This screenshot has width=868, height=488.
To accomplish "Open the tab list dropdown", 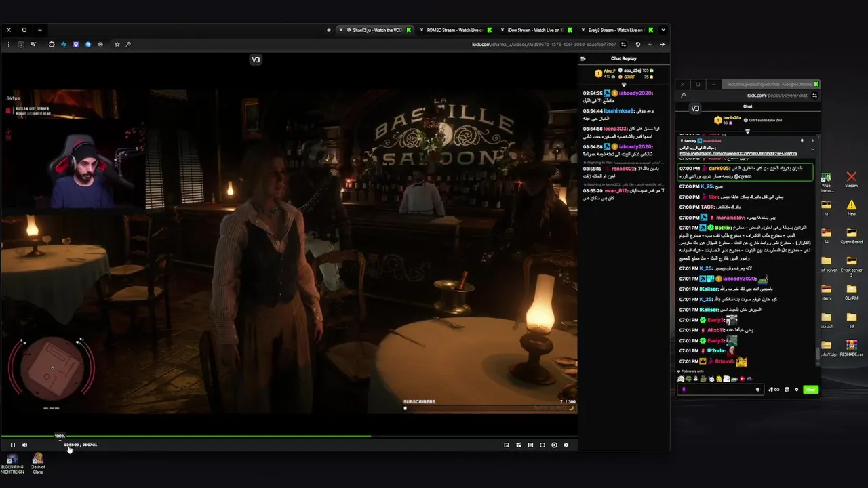I will tap(663, 30).
